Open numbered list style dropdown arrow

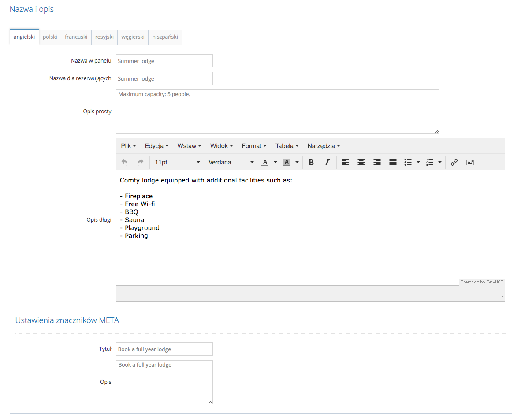(440, 162)
